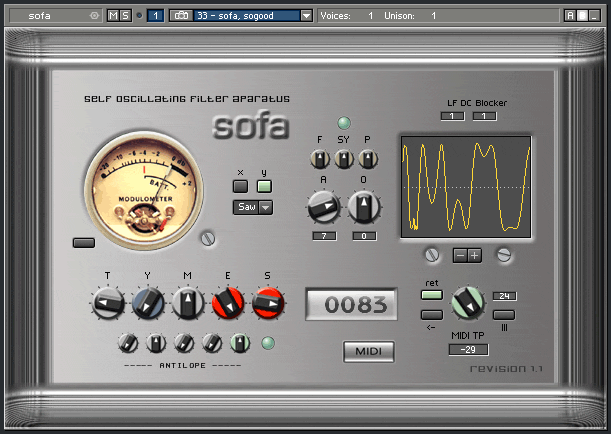Click the MIDI TP value field showing -29
Screen dimensions: 611x434
(468, 349)
